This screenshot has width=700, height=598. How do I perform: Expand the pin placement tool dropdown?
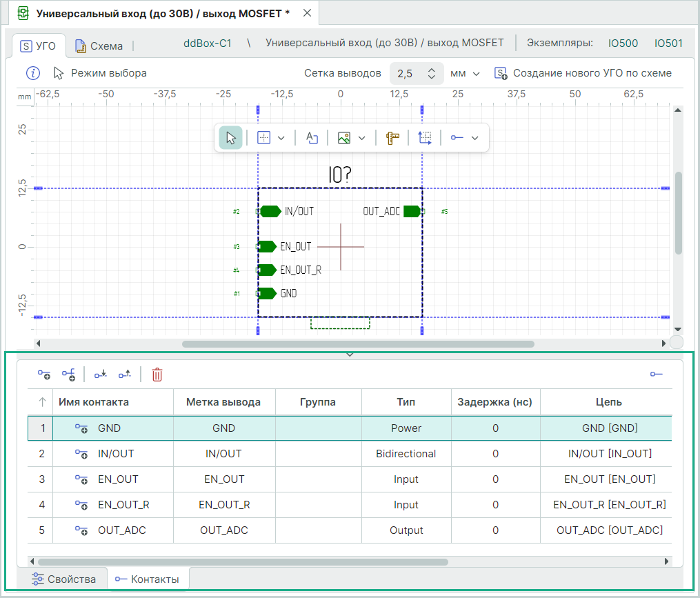click(x=474, y=138)
